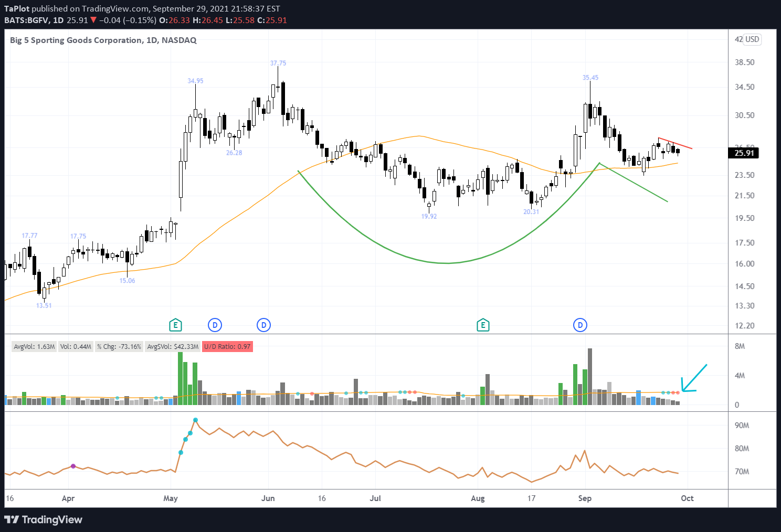This screenshot has height=532, width=781.
Task: Click the earnings E marker near May
Action: [176, 325]
